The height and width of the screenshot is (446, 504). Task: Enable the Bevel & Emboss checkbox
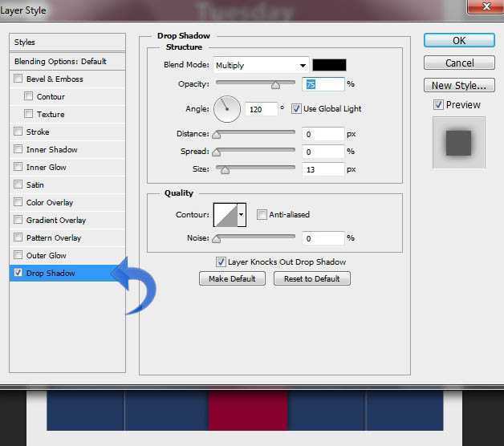coord(18,79)
